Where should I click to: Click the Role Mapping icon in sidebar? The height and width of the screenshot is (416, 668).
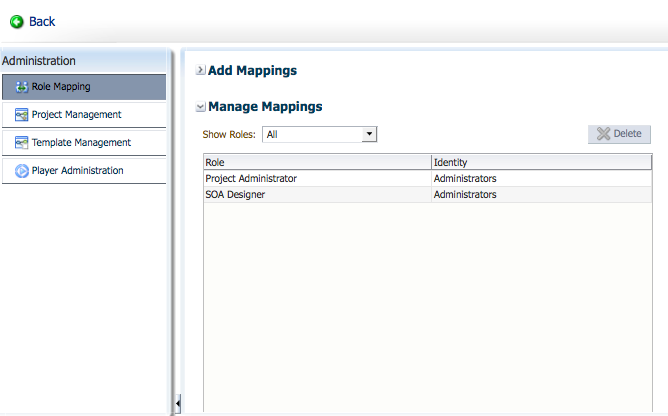(22, 87)
